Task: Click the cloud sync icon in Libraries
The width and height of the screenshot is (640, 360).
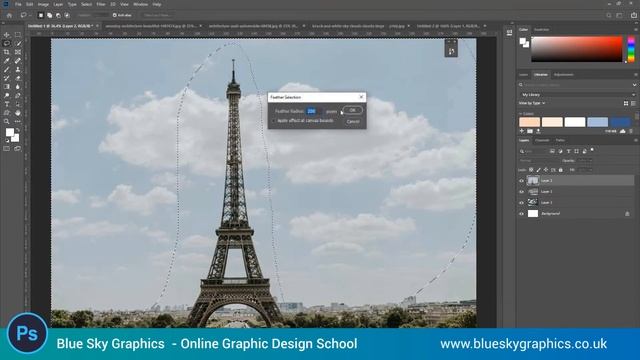Action: click(x=622, y=131)
